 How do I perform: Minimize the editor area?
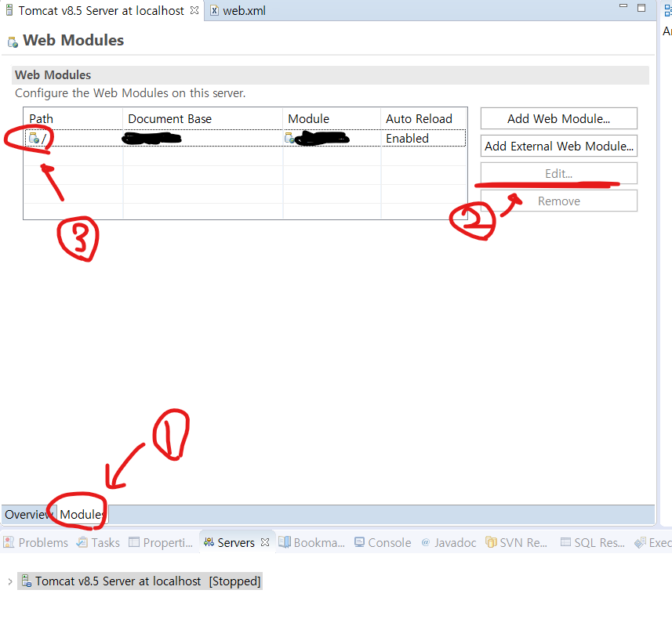click(x=623, y=6)
